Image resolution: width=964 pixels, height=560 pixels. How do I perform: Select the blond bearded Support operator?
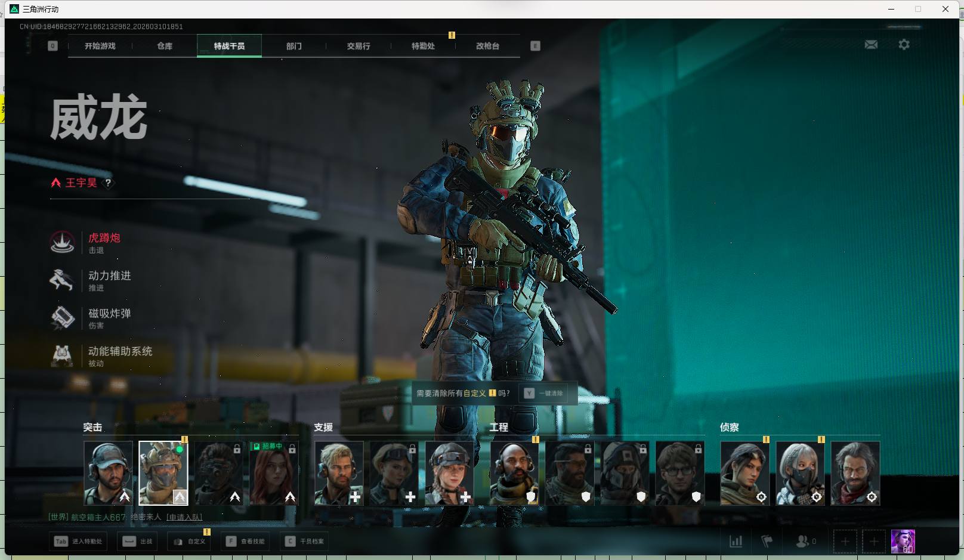339,474
